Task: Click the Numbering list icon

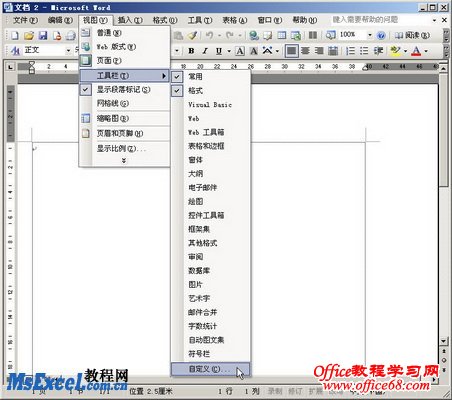Action: point(350,51)
